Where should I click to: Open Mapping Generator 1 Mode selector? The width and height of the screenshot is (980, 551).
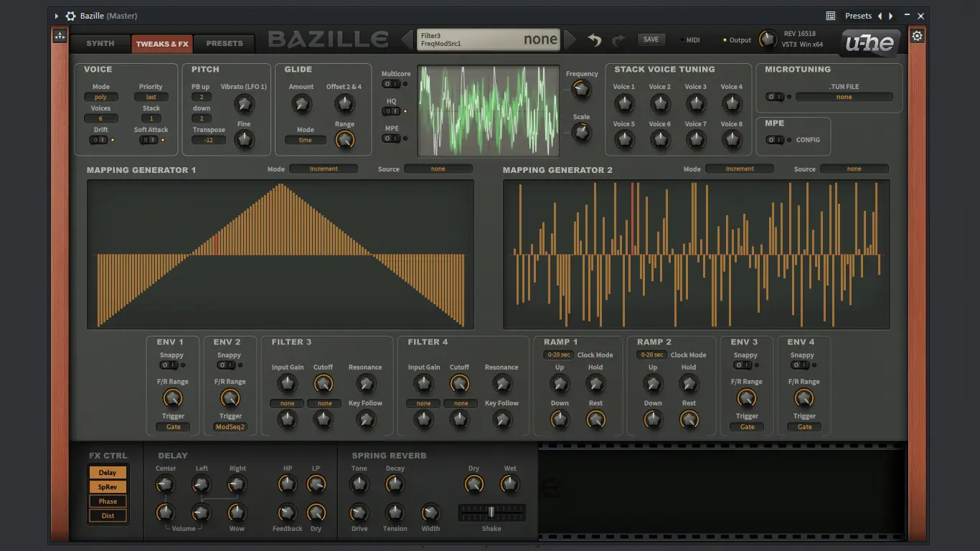324,169
